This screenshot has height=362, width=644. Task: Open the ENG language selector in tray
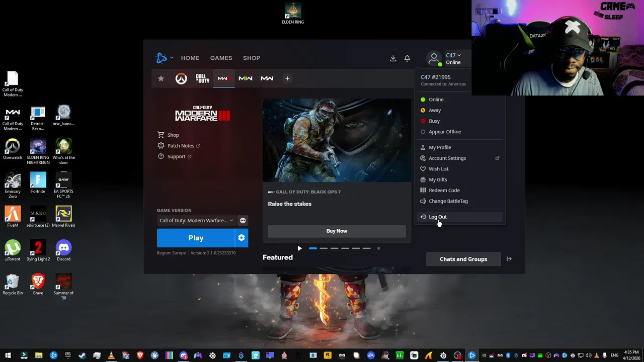[614, 355]
